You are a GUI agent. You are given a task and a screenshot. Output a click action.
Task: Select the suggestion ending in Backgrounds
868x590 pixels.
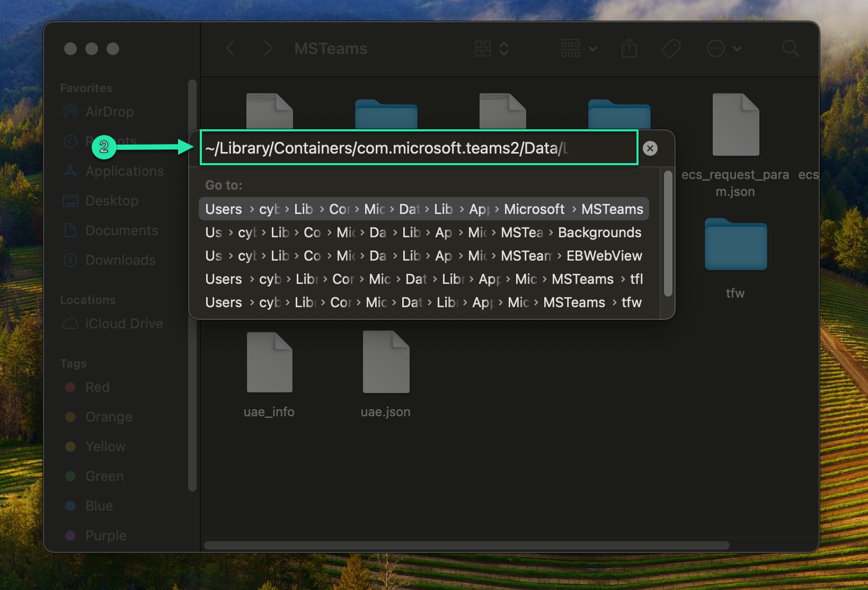point(424,233)
